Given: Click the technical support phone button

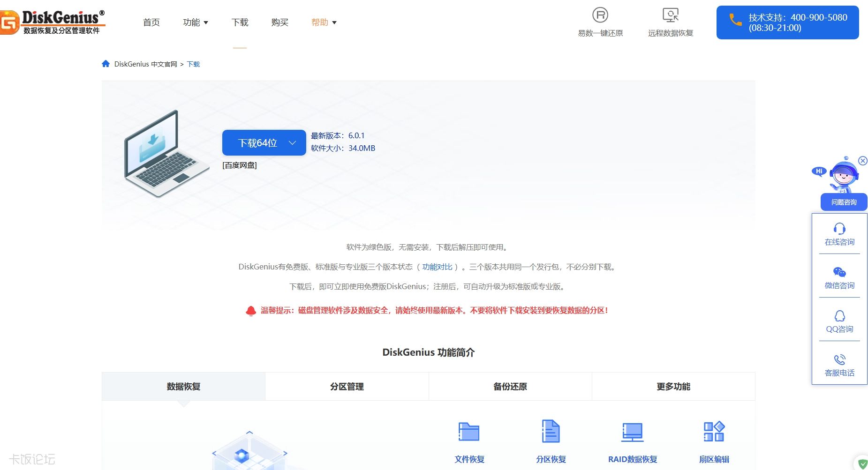Looking at the screenshot, I should coord(787,22).
